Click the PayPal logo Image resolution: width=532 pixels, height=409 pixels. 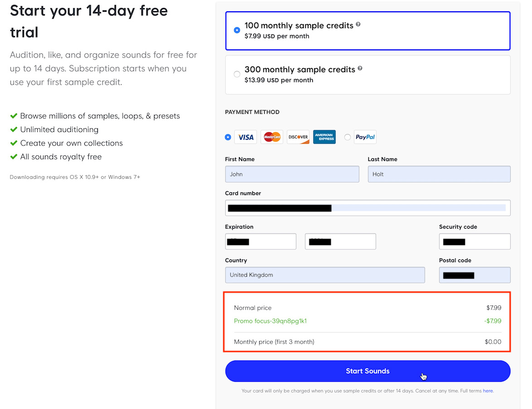(x=365, y=137)
